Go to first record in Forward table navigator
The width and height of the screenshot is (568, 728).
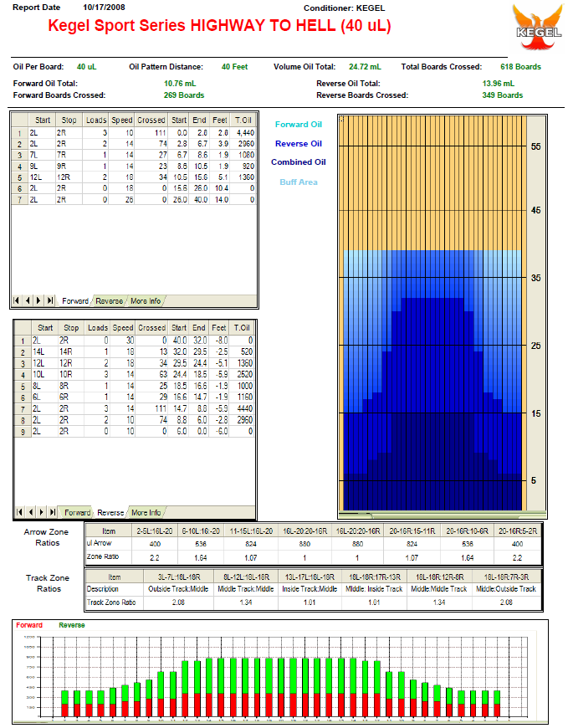click(16, 300)
